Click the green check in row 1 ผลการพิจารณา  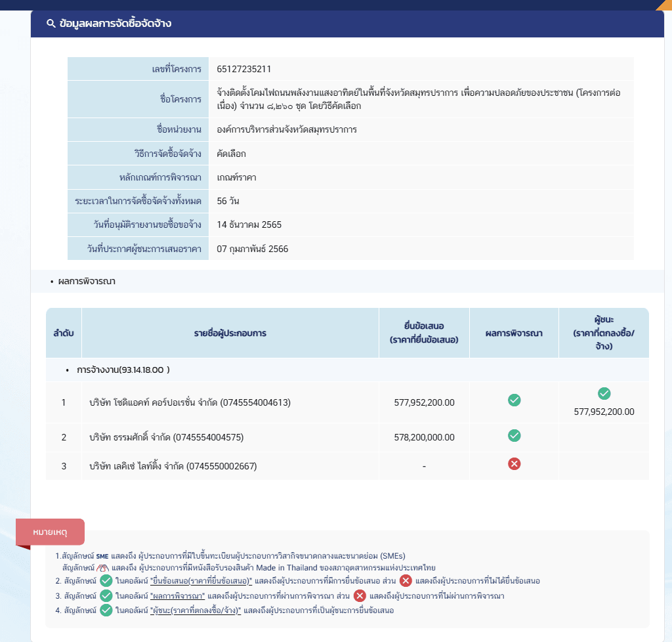[514, 400]
